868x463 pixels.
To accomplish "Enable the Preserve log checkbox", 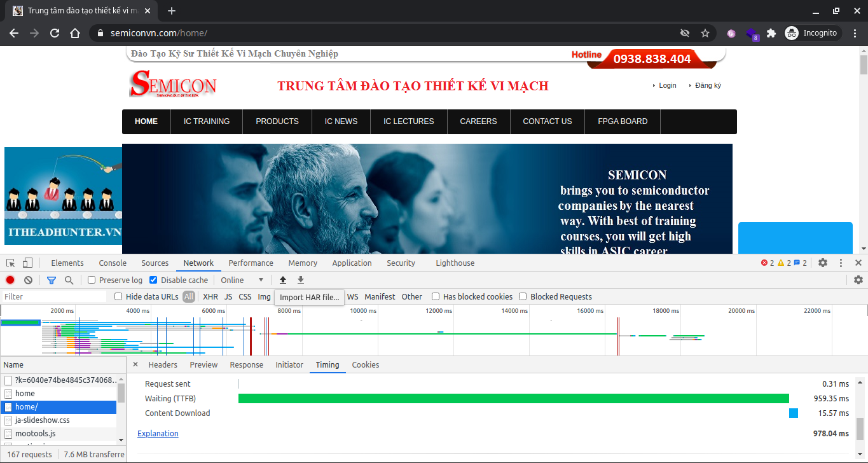I will (x=92, y=280).
